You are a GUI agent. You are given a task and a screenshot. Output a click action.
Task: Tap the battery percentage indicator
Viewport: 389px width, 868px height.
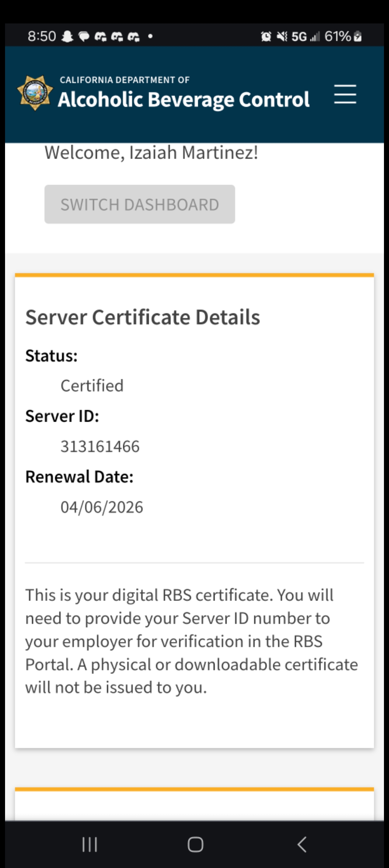point(343,36)
